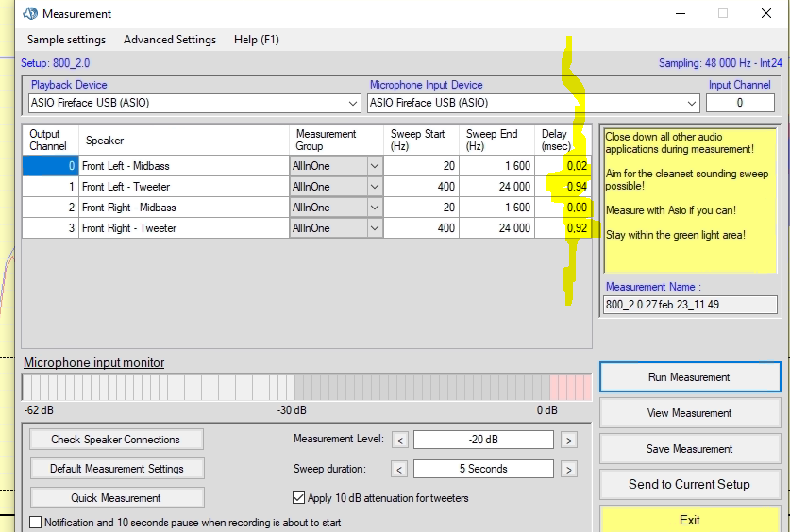Screen dimensions: 790x532
Task: Click Check Speaker Connections button
Action: coord(116,440)
